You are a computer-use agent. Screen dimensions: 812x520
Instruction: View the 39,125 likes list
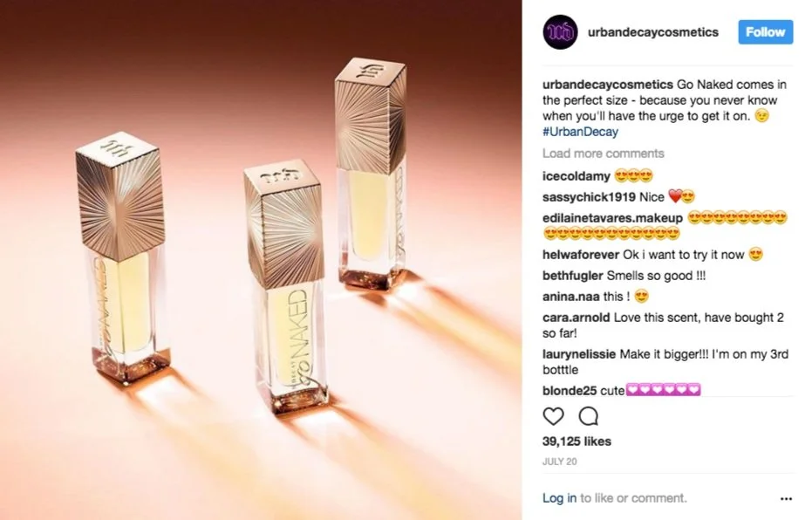click(577, 441)
